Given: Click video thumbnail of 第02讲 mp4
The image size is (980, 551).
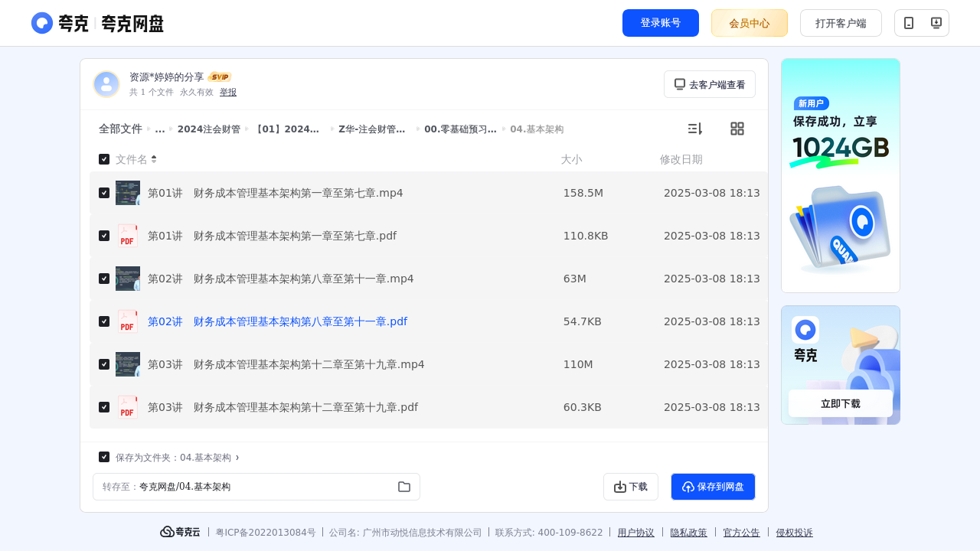Looking at the screenshot, I should [x=128, y=279].
